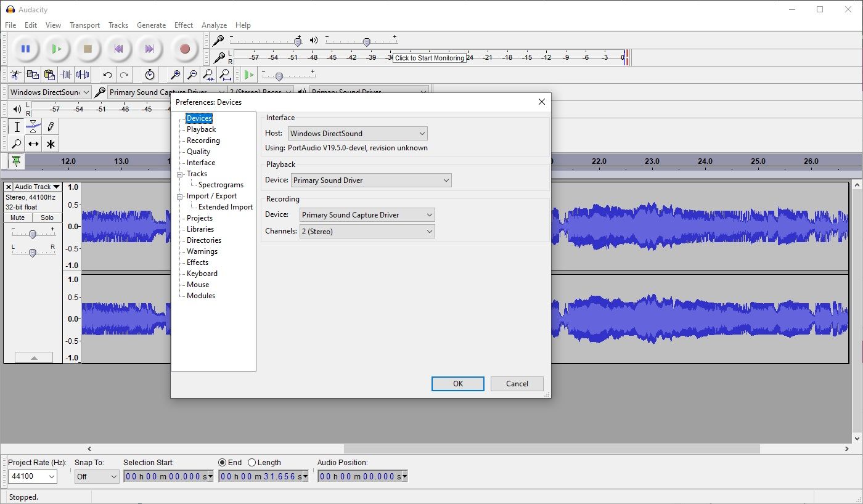
Task: Open the Transport menu
Action: [84, 25]
